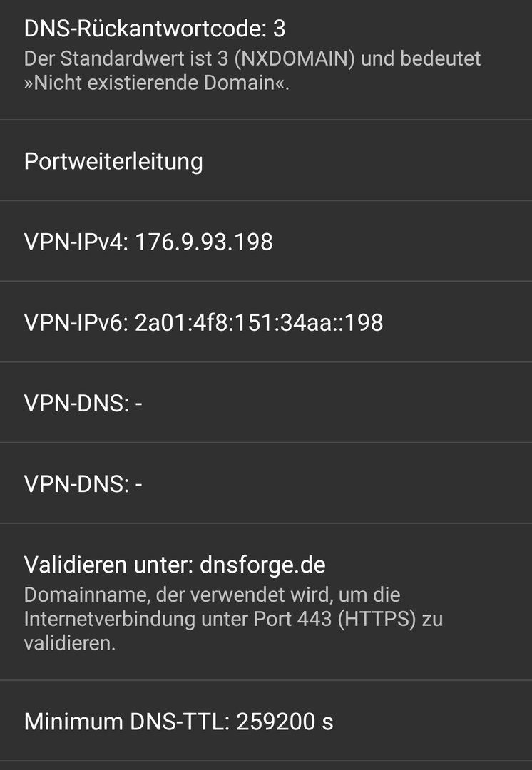This screenshot has height=770, width=532.
Task: Tap the "Minimum DNS-TTL" label
Action: (123, 722)
